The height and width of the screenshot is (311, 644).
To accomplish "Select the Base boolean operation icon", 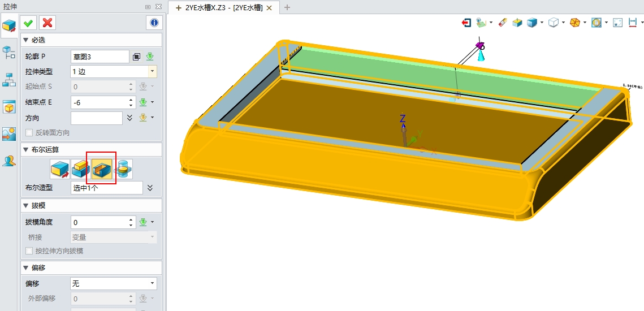I will (x=59, y=169).
